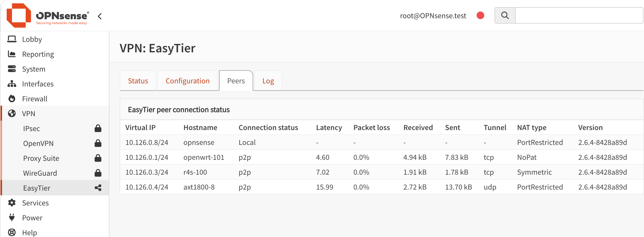Expand the Reporting menu
This screenshot has width=644, height=237.
point(38,54)
